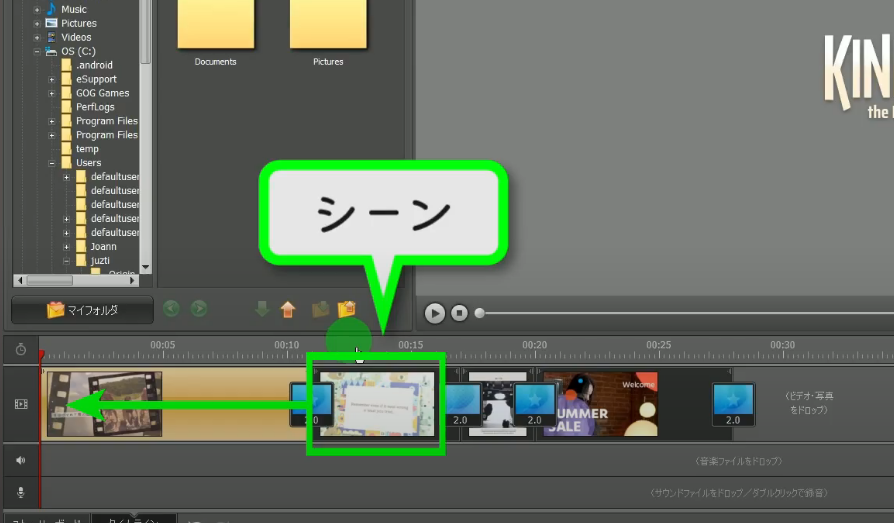Expand the eSupport folder
Screen dimensions: 894x523
point(52,79)
